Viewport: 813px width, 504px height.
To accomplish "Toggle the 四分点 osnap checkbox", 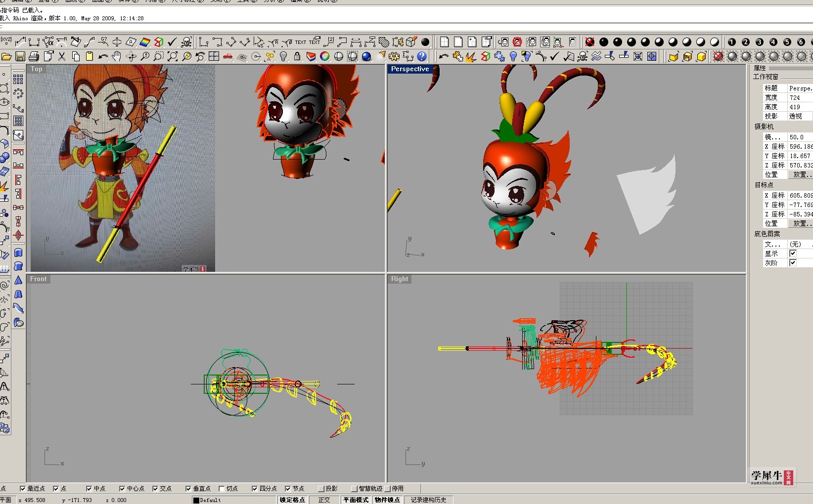I will [x=255, y=489].
